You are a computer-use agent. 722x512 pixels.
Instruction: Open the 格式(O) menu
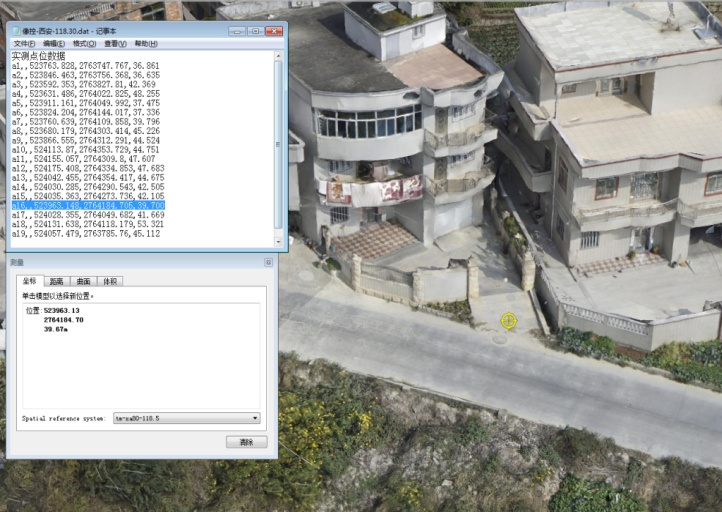(x=84, y=44)
